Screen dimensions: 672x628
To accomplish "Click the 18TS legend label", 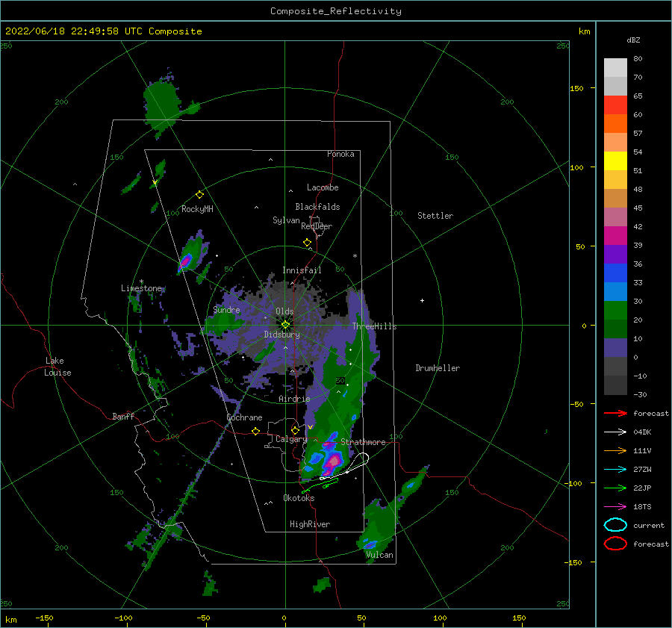I will pos(642,507).
